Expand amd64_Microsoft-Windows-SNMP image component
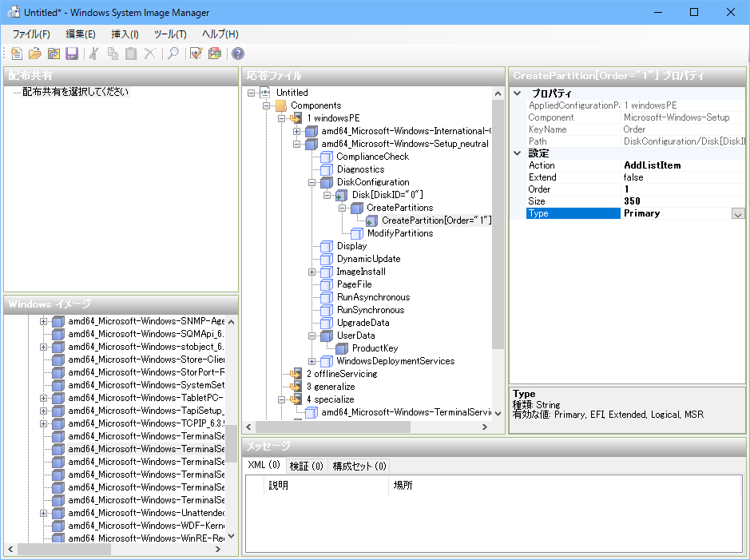 tap(43, 321)
